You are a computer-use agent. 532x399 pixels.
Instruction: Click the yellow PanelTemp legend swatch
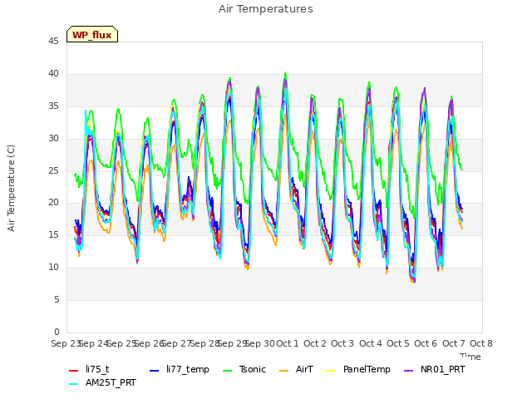tap(331, 371)
